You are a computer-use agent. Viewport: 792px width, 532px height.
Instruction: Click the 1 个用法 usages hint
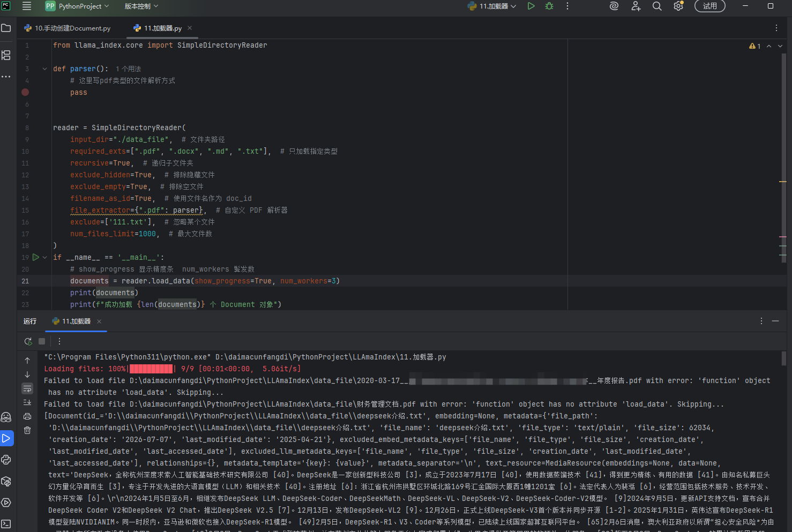point(129,69)
